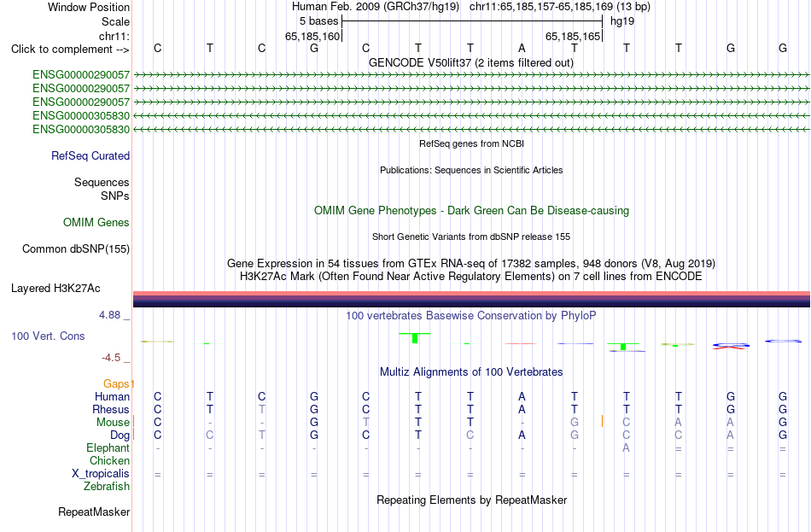
Task: Click the 'RefSeq genes from NCBI' title
Action: (472, 143)
